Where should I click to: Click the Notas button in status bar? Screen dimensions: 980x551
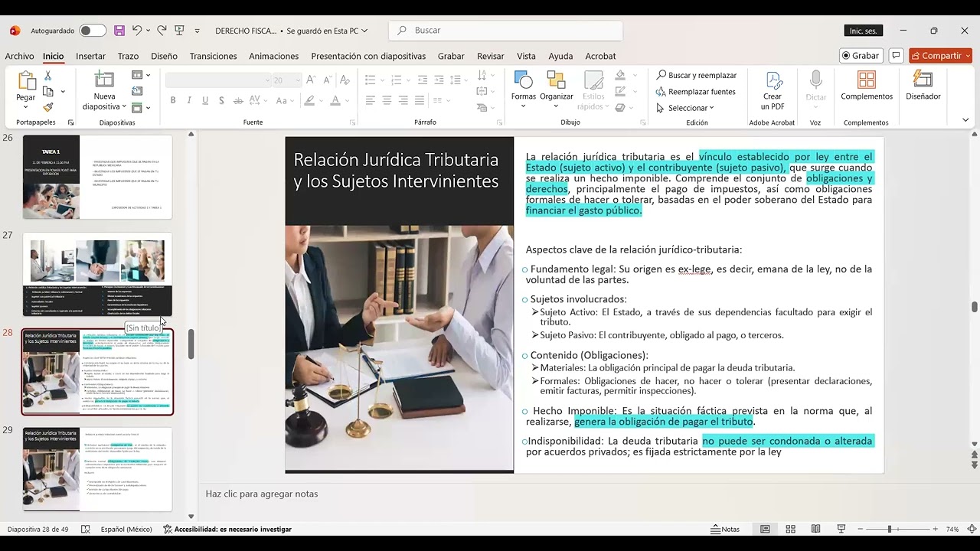(725, 529)
